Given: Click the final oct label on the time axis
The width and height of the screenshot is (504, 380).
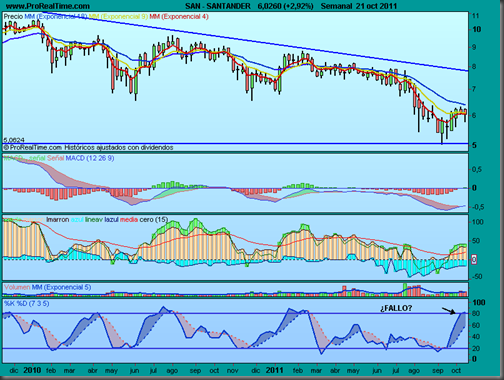Looking at the screenshot, I should pyautogui.click(x=456, y=371).
